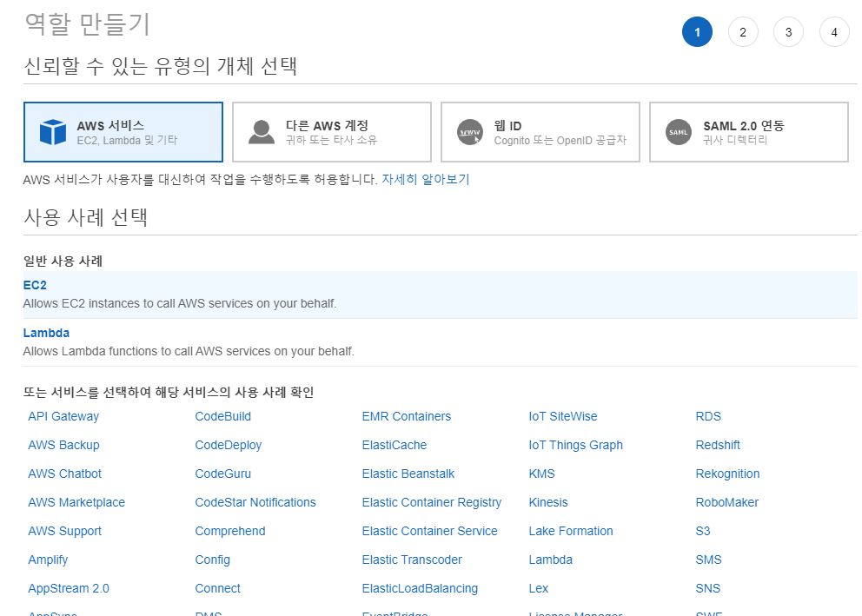Choose Elastic Container Registry service
This screenshot has width=862, height=616.
pos(432,502)
